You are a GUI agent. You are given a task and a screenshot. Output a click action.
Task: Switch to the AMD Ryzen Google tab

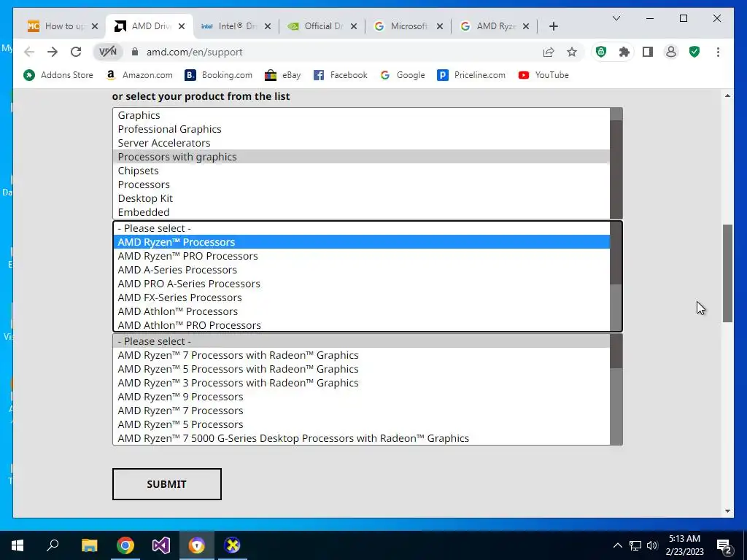pyautogui.click(x=489, y=26)
